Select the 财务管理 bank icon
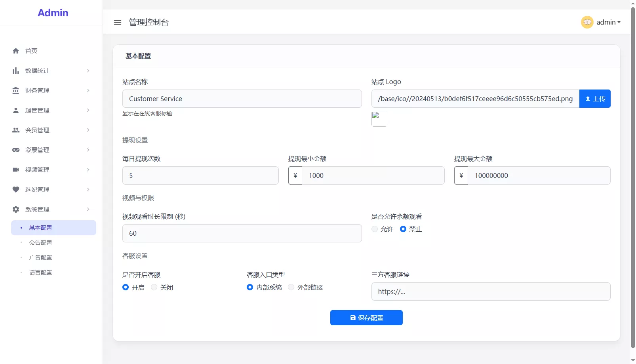 click(x=16, y=90)
